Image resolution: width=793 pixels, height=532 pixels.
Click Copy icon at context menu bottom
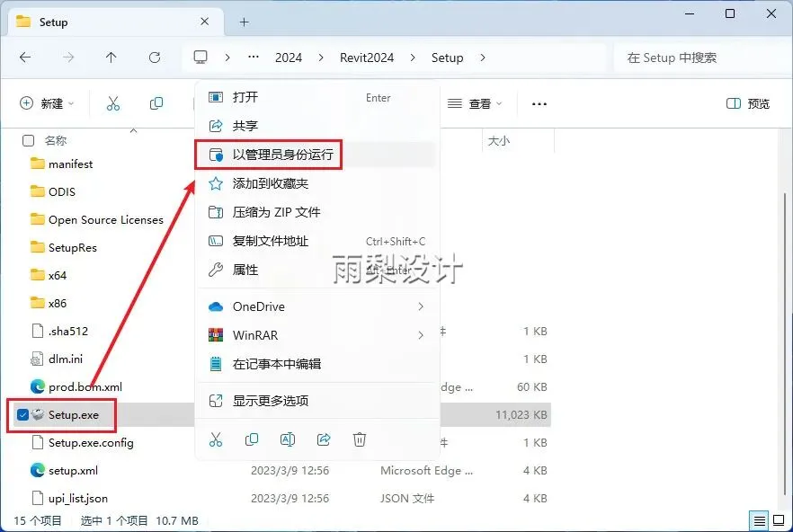252,439
